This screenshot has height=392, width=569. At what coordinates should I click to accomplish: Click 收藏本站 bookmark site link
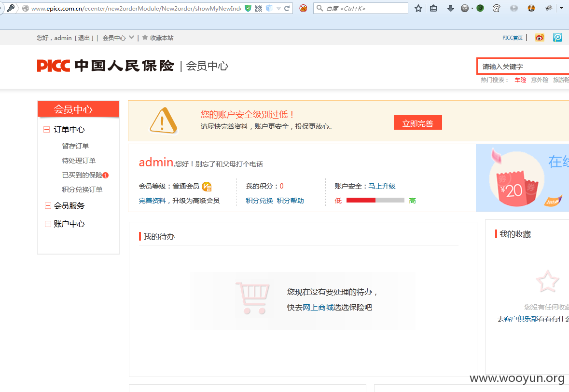(162, 38)
